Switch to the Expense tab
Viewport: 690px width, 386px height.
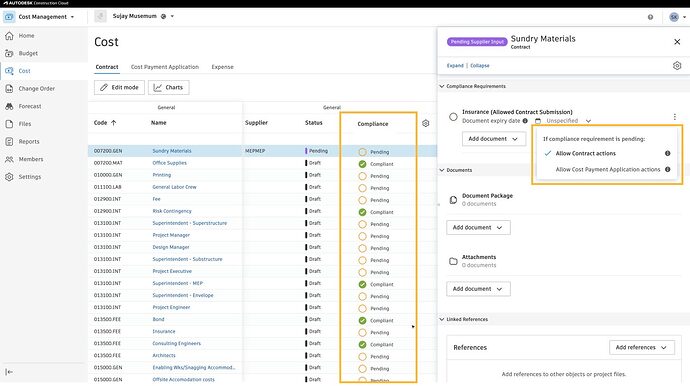coord(222,67)
